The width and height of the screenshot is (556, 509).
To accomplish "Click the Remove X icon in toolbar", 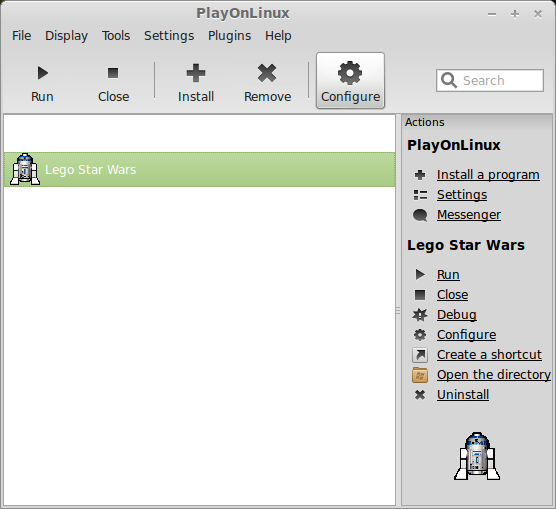I will 267,73.
